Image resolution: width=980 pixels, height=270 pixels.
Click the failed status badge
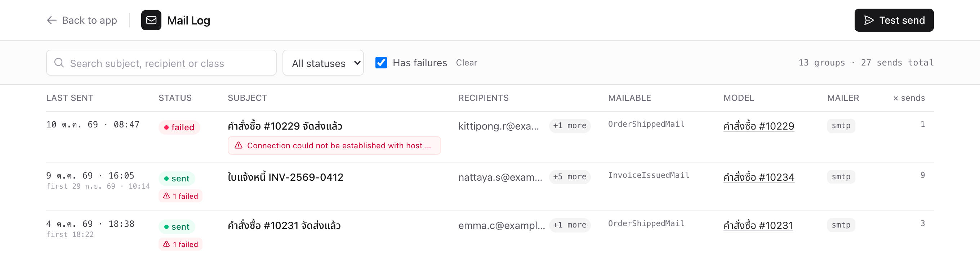(179, 127)
